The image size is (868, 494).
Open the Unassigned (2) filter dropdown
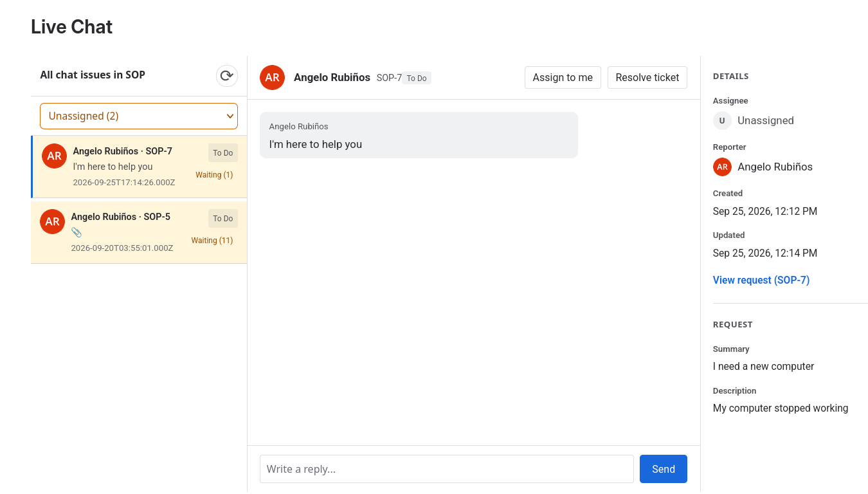click(139, 116)
